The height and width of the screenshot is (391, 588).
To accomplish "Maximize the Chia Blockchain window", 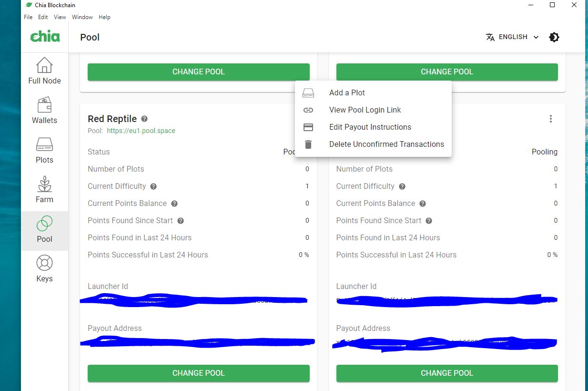I will [x=552, y=5].
